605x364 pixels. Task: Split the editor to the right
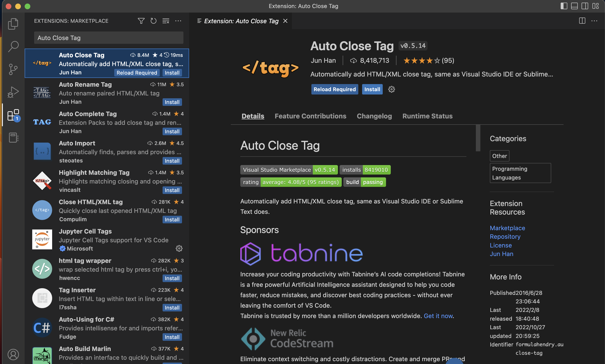click(x=582, y=21)
